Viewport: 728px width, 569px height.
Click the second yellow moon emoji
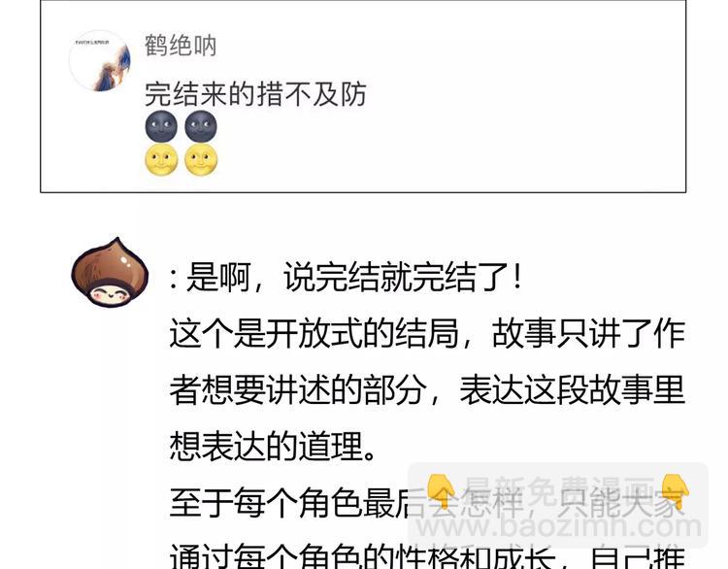point(201,160)
